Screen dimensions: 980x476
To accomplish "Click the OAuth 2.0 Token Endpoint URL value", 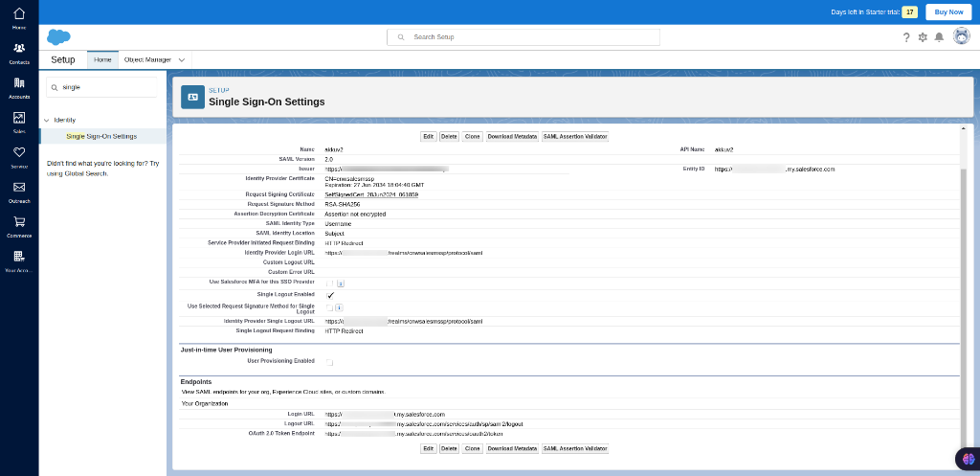I will (414, 434).
